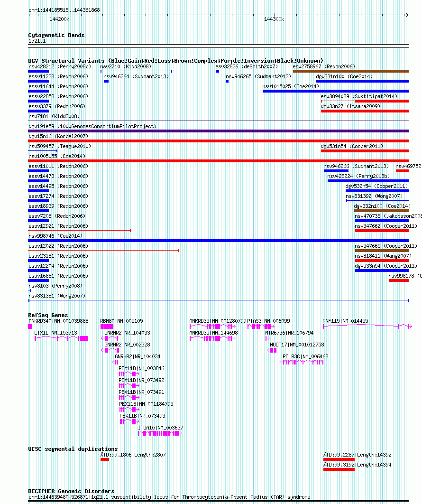This screenshot has height=504, width=422.
Task: Select the 1q21.1 cytogenetic band label
Action: pyautogui.click(x=37, y=41)
